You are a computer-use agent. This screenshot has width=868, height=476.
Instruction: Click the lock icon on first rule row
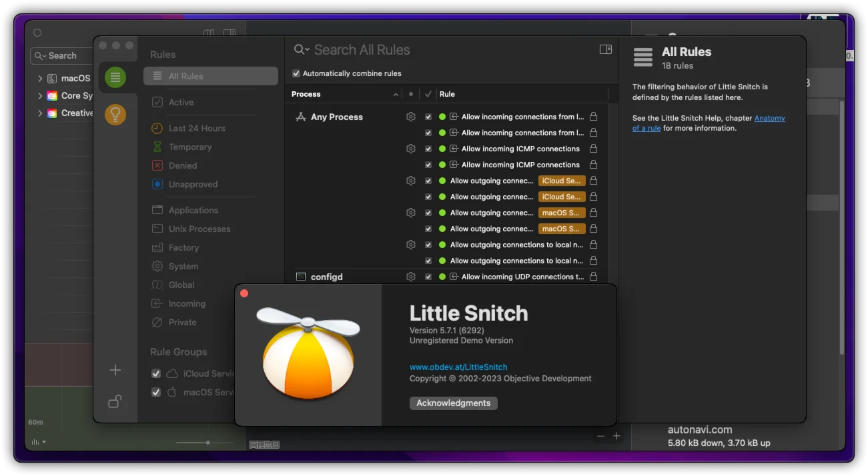593,117
